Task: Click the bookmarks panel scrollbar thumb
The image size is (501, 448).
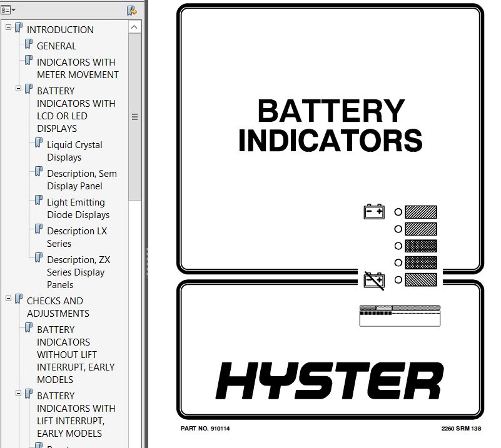Action: click(134, 117)
